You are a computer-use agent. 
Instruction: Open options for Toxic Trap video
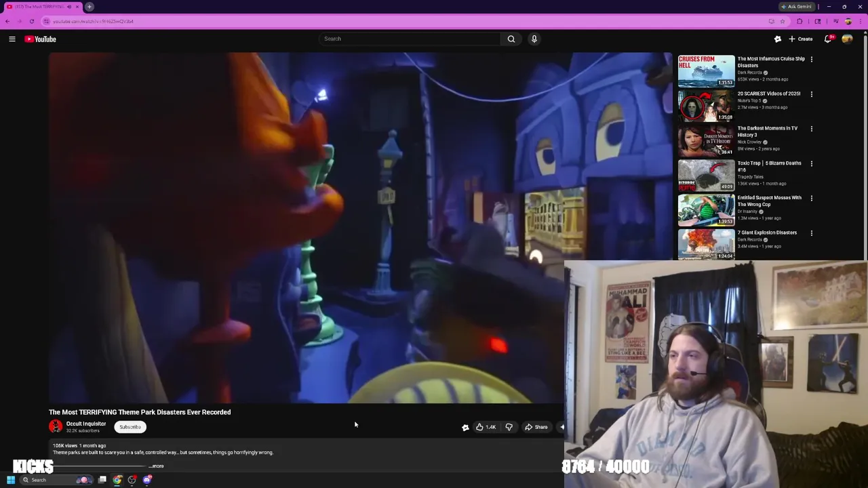click(x=812, y=163)
